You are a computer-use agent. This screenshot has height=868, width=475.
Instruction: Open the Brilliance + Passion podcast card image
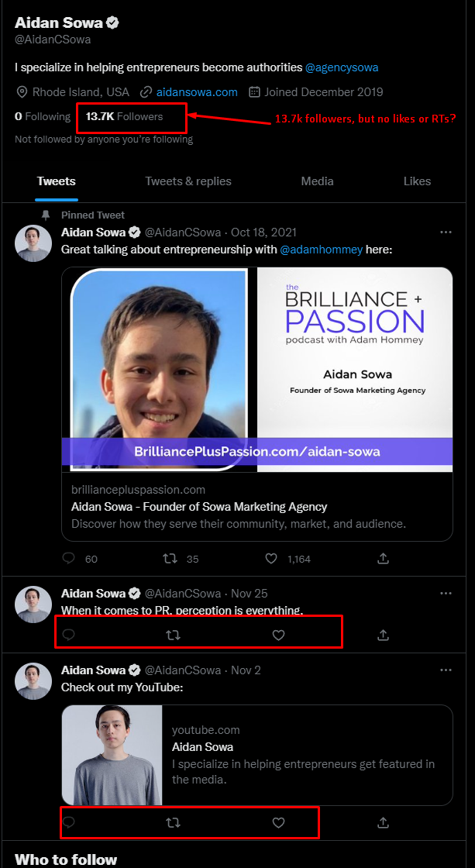[257, 370]
